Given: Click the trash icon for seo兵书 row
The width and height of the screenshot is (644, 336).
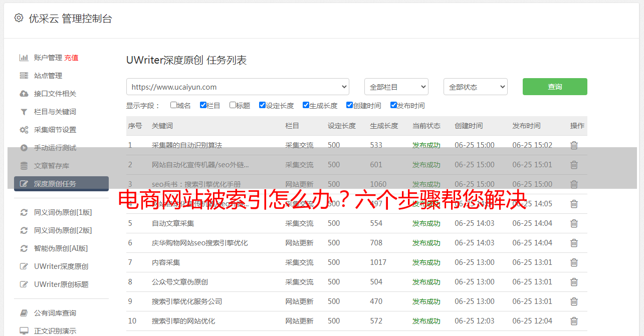Looking at the screenshot, I should 574,184.
